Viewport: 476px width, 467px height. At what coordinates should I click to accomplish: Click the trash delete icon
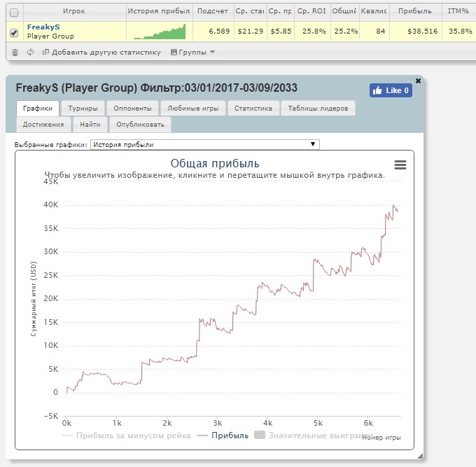click(x=15, y=53)
